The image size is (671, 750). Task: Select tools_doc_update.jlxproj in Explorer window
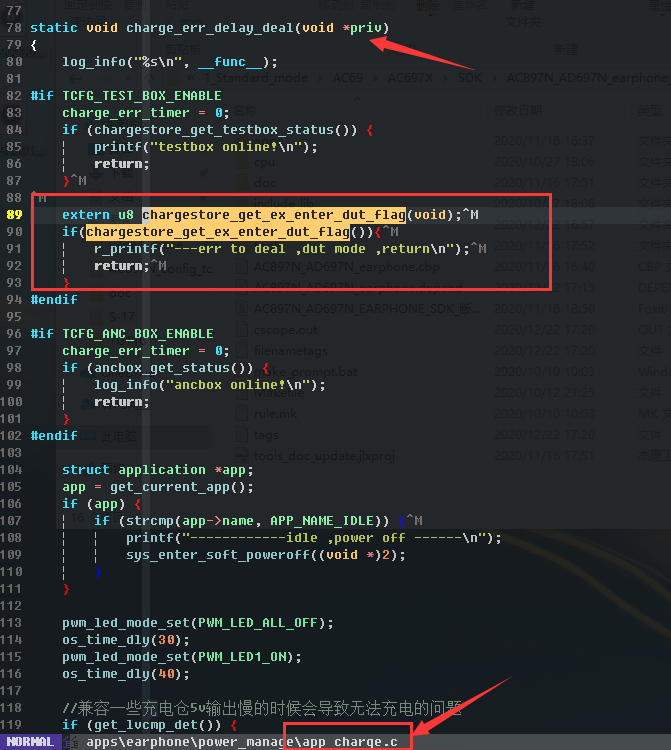coord(324,456)
